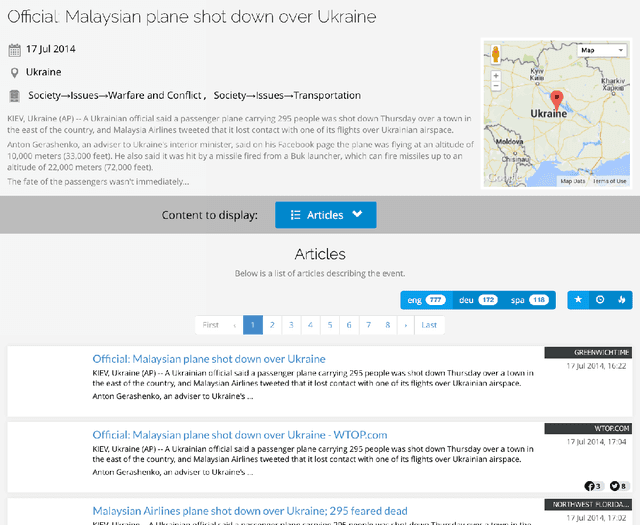Sort articles by clock date icon
Image resolution: width=640 pixels, height=525 pixels.
tap(600, 300)
